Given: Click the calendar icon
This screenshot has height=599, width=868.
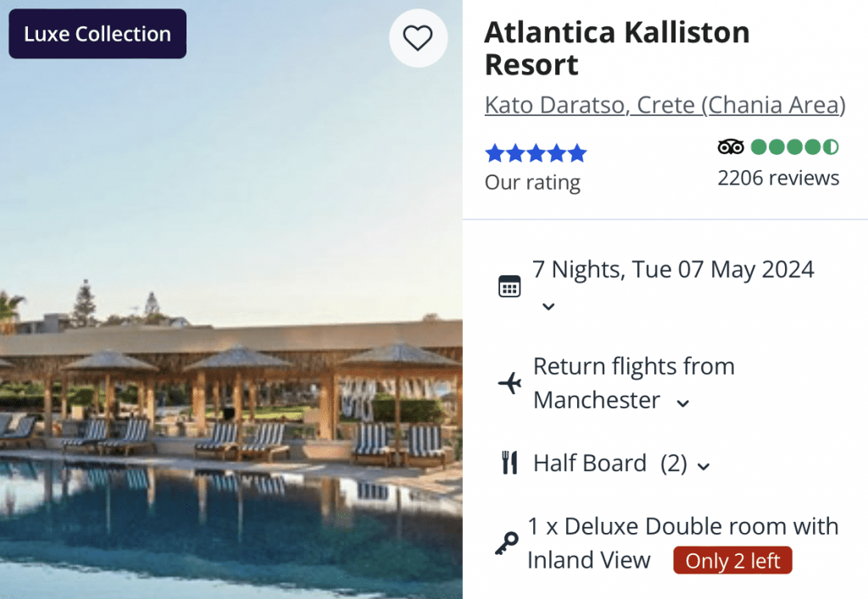Looking at the screenshot, I should click(509, 286).
